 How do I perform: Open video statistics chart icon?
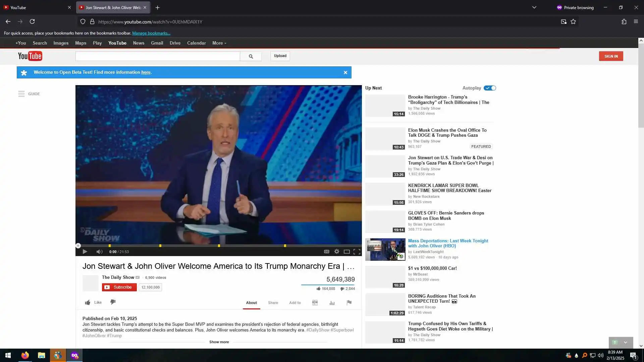click(x=332, y=303)
